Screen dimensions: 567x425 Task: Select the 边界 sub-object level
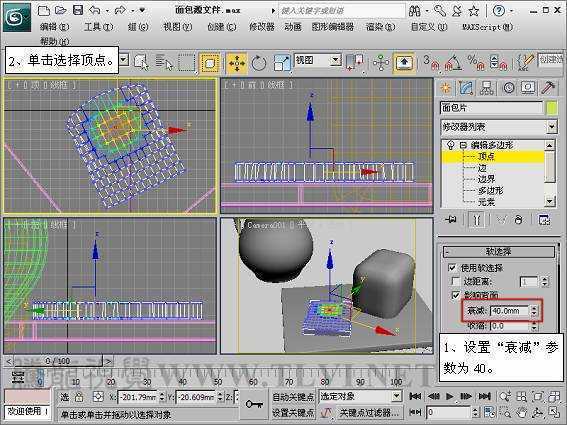coord(486,179)
